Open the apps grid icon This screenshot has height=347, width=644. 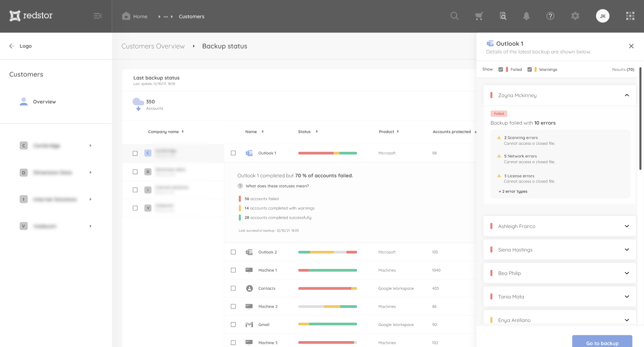click(x=630, y=16)
